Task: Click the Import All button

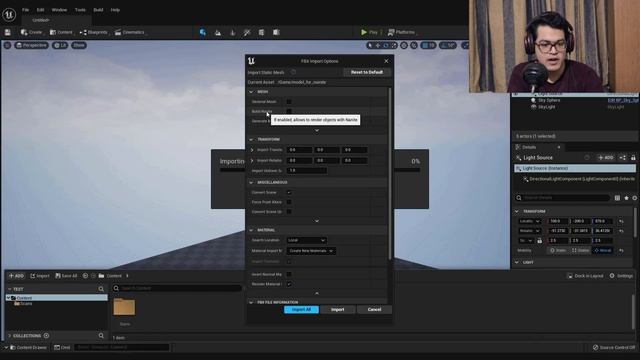Action: pos(301,310)
